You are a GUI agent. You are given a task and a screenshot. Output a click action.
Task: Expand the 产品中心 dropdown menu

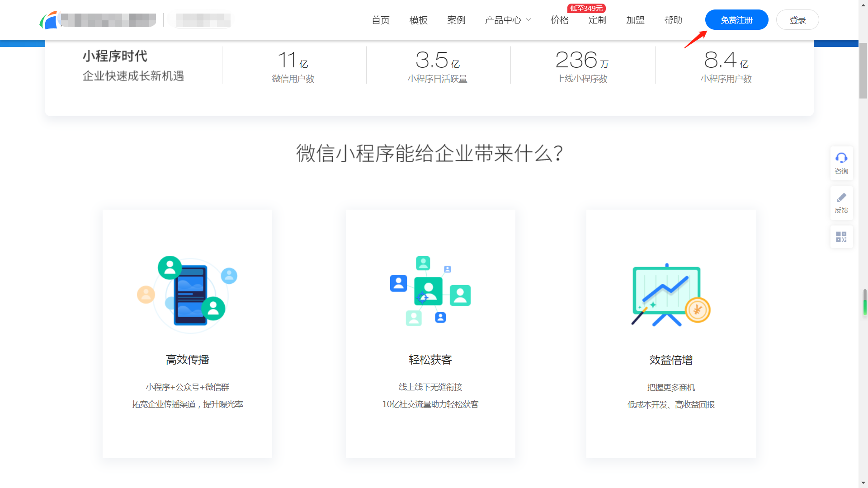503,20
